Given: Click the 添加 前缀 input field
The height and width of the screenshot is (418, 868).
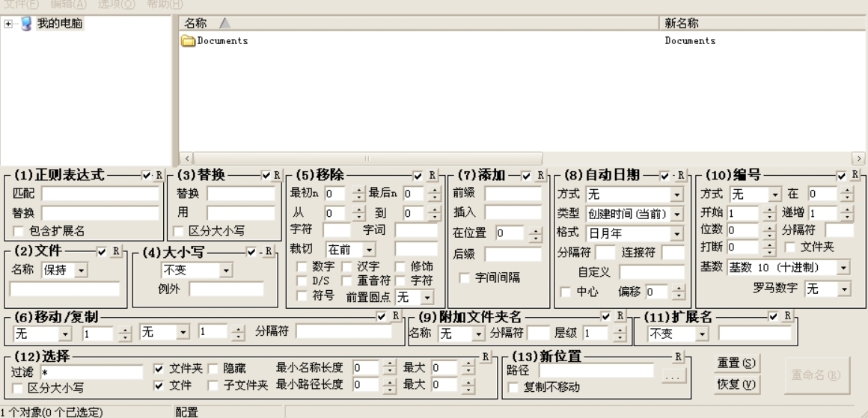Looking at the screenshot, I should point(513,194).
